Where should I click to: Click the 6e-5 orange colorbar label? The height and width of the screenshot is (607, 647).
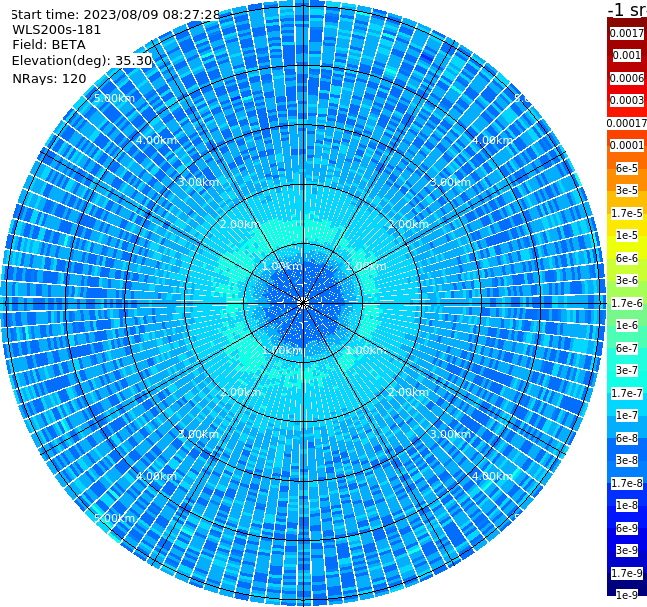pyautogui.click(x=627, y=168)
